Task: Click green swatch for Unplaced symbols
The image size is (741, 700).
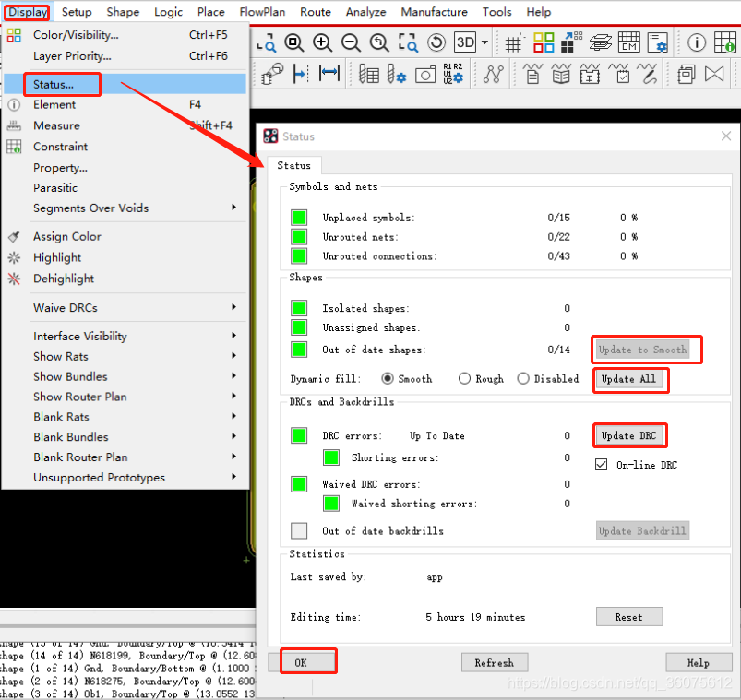Action: (299, 218)
